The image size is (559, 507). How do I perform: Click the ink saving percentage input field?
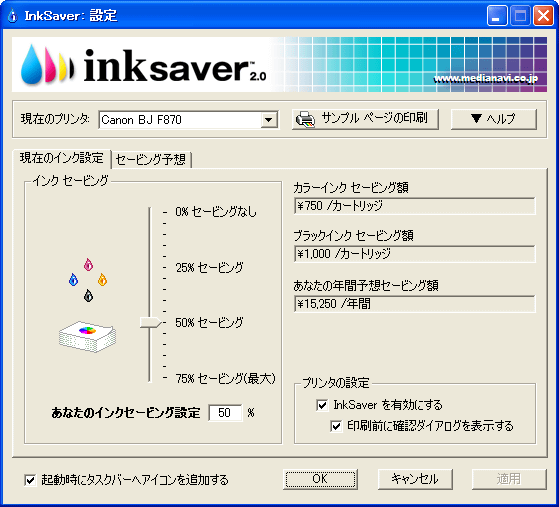(225, 413)
